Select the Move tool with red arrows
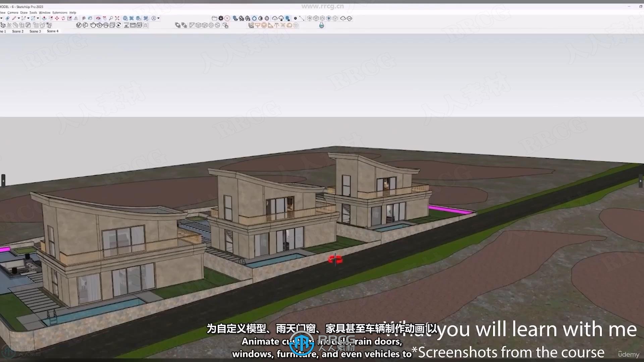Viewport: 644px width, 362px height. 57,18
